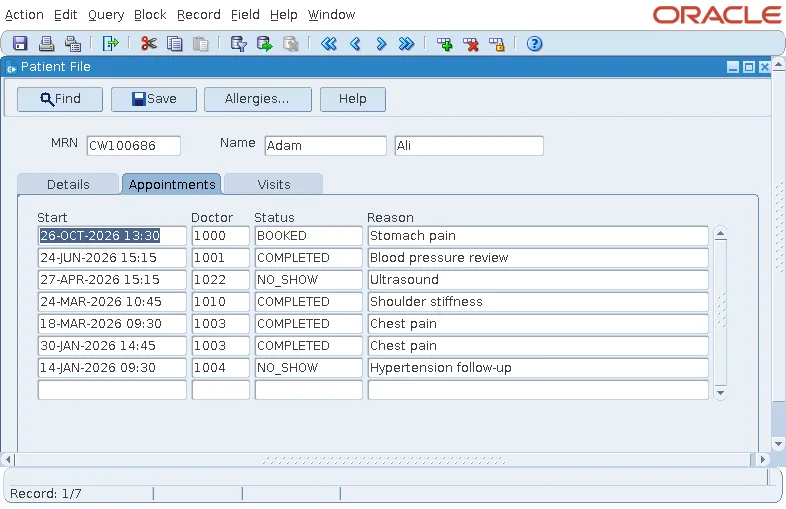The image size is (786, 509).
Task: Go to the previous record arrow
Action: tap(355, 44)
